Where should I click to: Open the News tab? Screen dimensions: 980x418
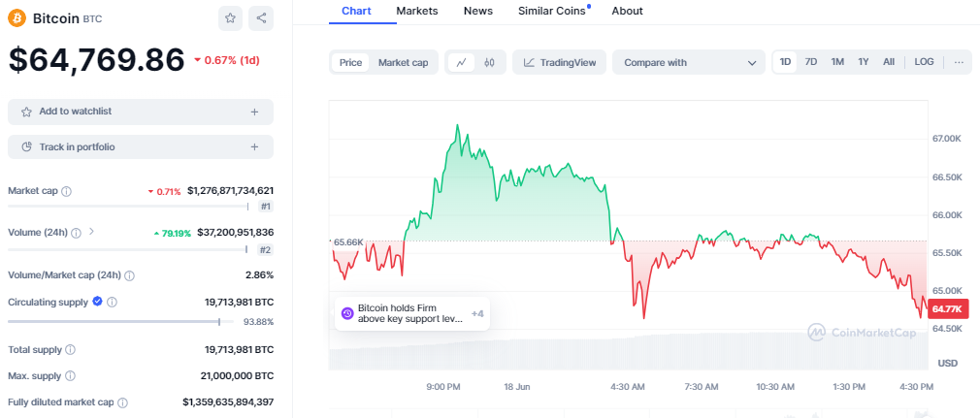pos(478,11)
